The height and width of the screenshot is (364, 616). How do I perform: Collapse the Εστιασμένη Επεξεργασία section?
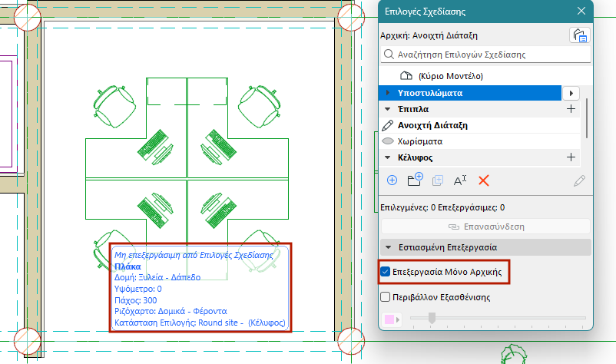(388, 247)
